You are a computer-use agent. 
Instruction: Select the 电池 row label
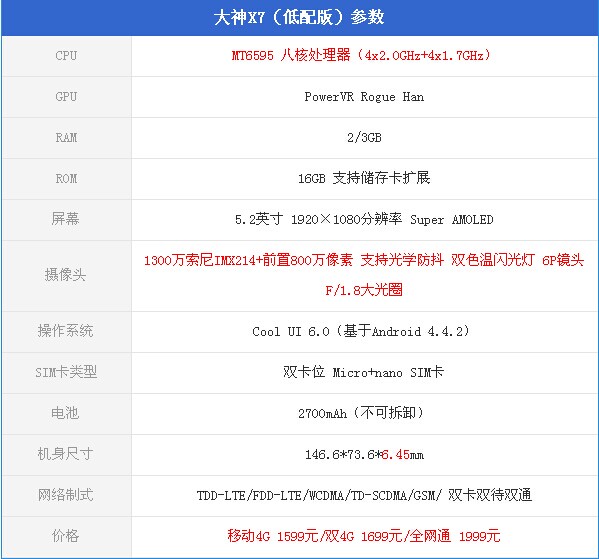point(65,413)
